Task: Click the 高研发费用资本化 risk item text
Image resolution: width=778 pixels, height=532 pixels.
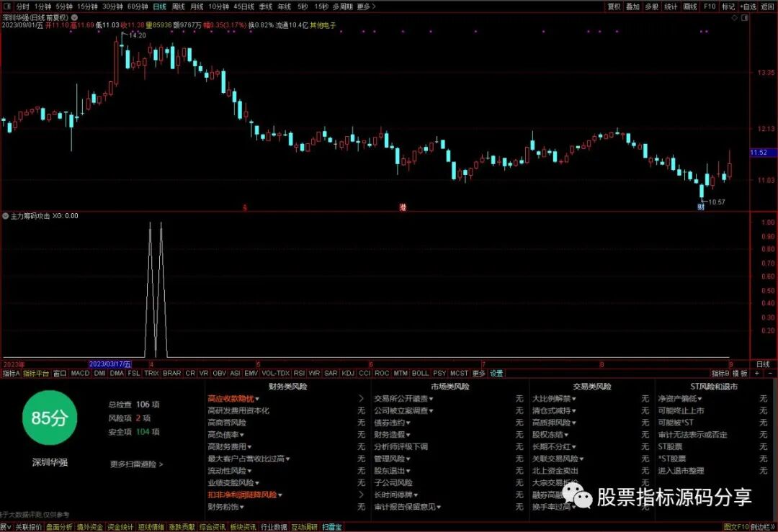Action: point(238,410)
